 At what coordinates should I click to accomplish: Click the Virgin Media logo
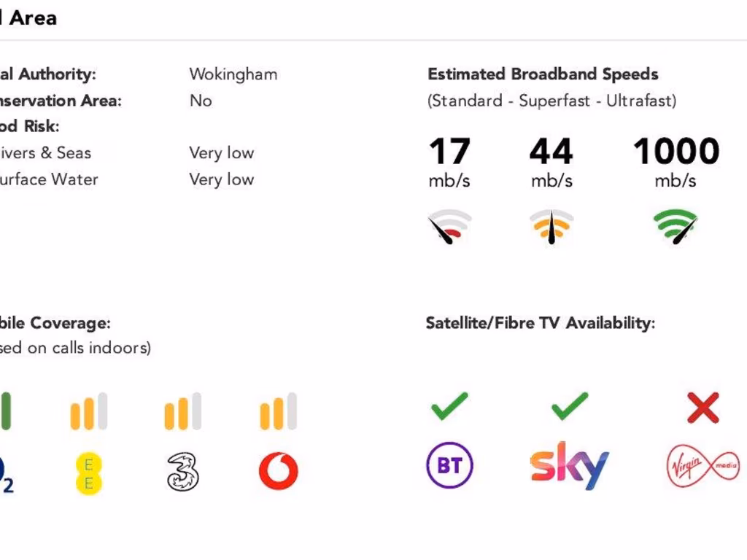point(703,467)
